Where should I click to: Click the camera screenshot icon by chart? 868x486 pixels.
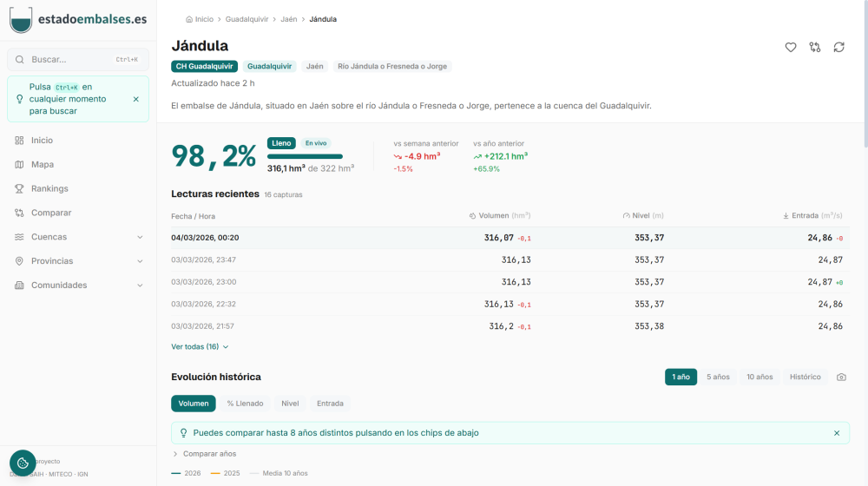(841, 378)
